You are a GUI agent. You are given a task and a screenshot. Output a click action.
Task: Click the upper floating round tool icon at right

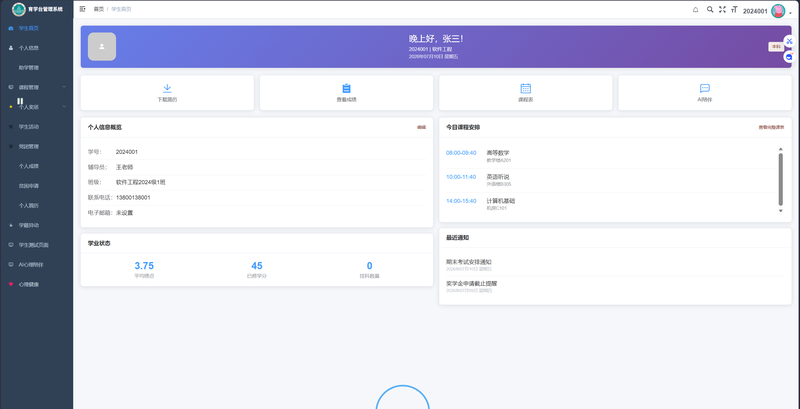click(x=789, y=41)
